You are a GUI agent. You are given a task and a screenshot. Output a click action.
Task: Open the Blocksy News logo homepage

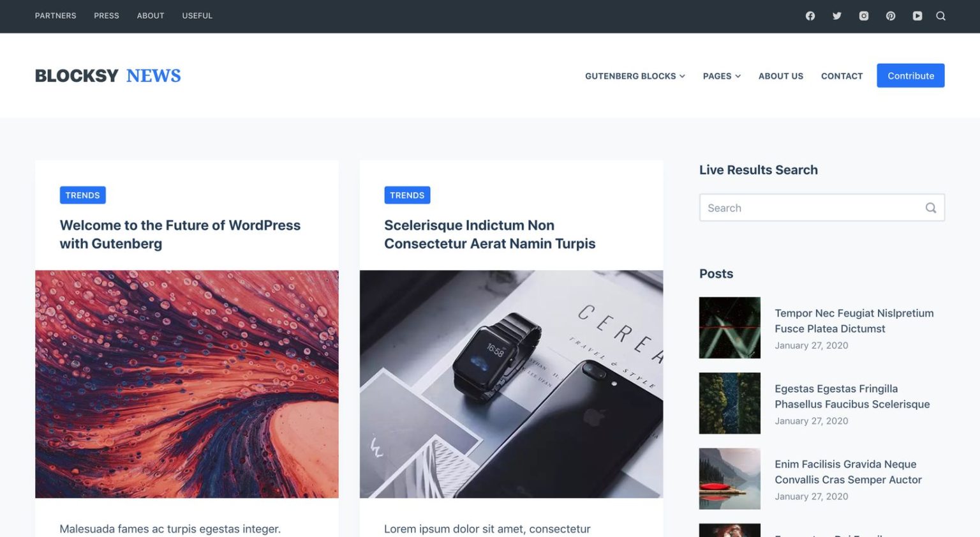pyautogui.click(x=108, y=75)
